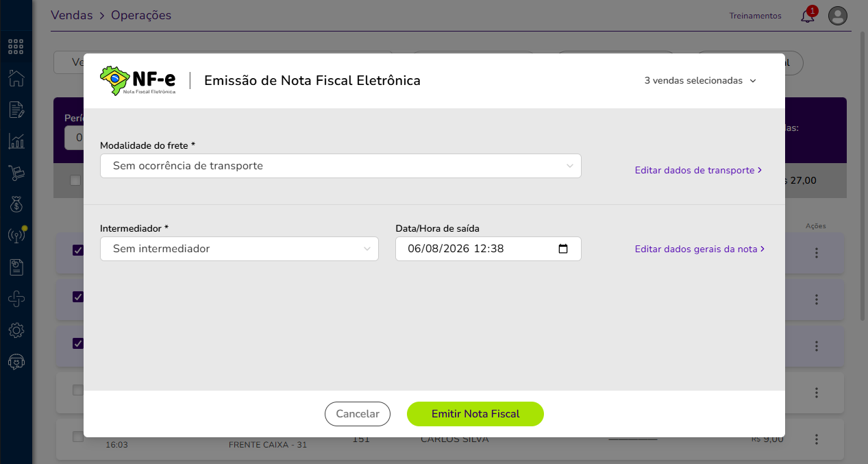Go to the home icon in sidebar
Screen dimensions: 868x464
(x=16, y=78)
